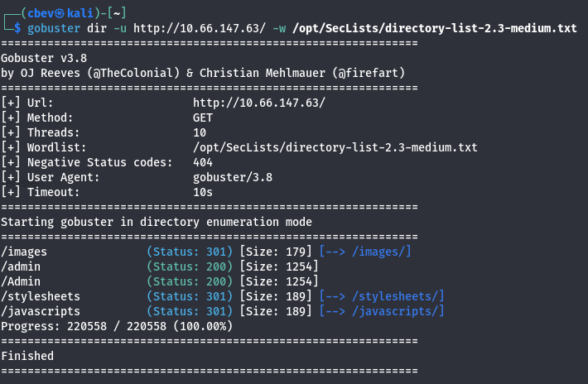
Task: Select the Url value in the config block
Action: point(259,103)
